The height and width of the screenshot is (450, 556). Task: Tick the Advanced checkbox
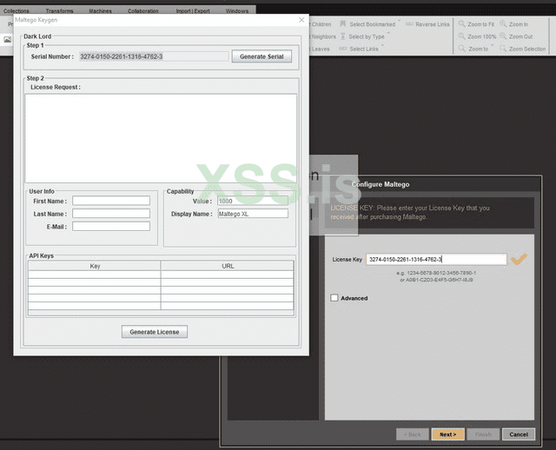click(x=334, y=298)
